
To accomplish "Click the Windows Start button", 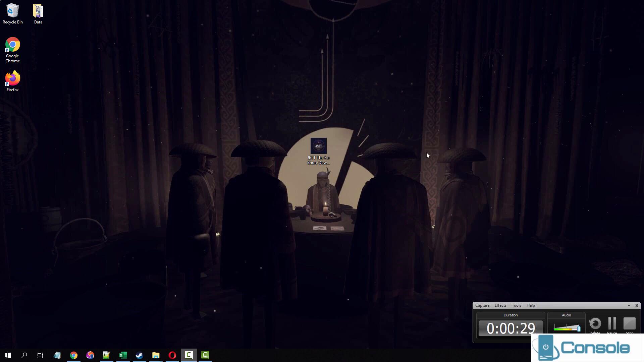I will [x=8, y=355].
